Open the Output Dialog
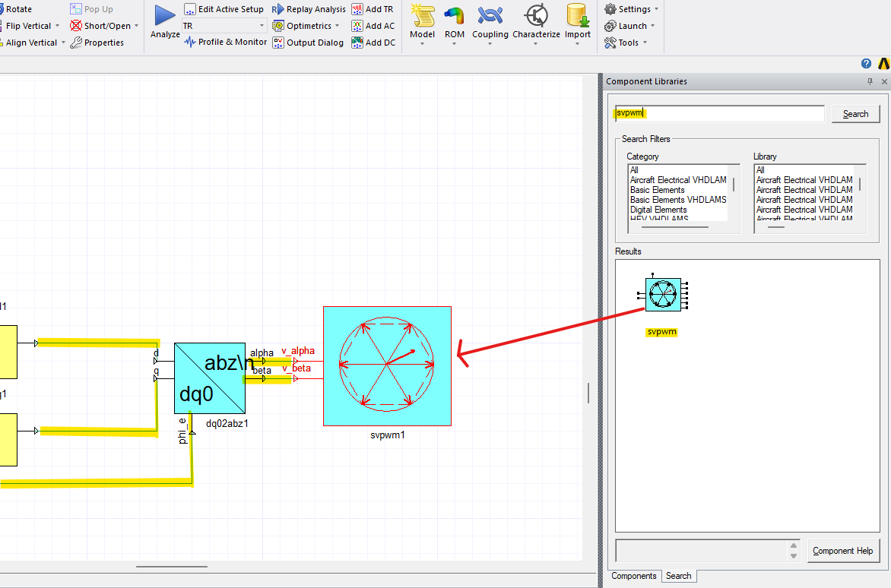Screen dimensions: 891x588 click(308, 43)
